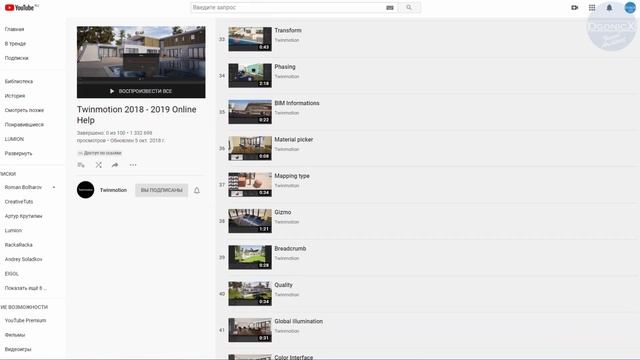Viewport: 640px width, 360px height.
Task: Open the Mapping type video thumbnail
Action: pyautogui.click(x=250, y=184)
